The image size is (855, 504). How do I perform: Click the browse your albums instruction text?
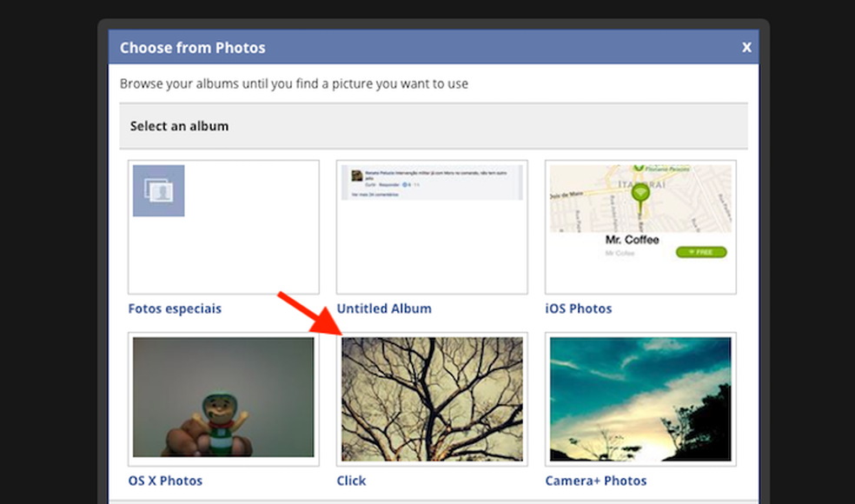[294, 83]
